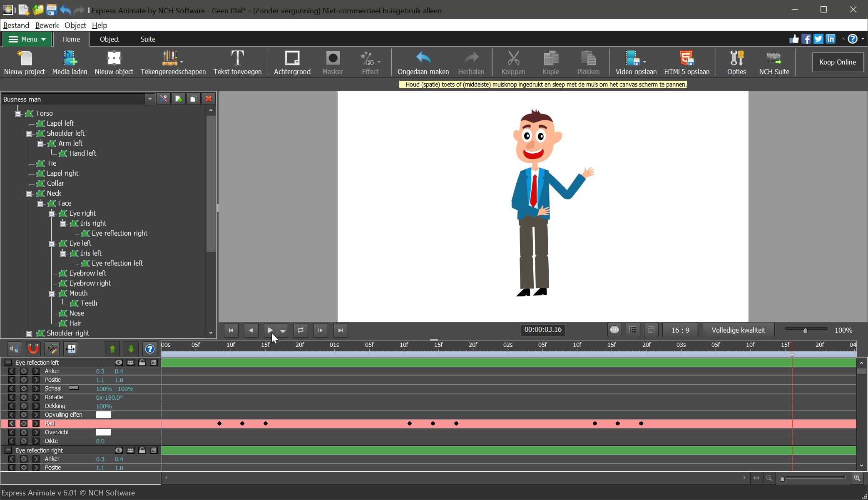This screenshot has width=868, height=500.
Task: Select the Hand left tree item
Action: 82,153
